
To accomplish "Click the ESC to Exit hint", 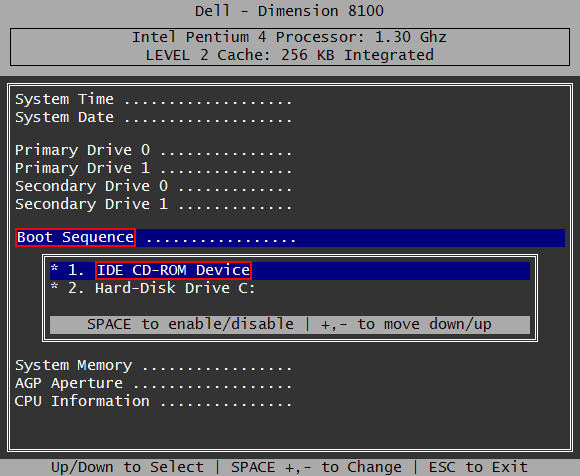I will [x=478, y=467].
